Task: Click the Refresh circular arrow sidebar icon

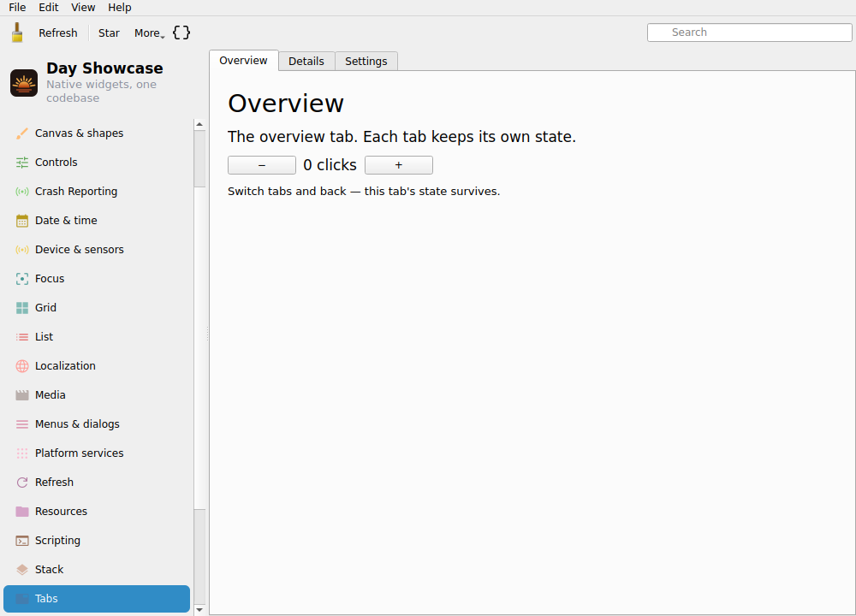Action: (22, 483)
